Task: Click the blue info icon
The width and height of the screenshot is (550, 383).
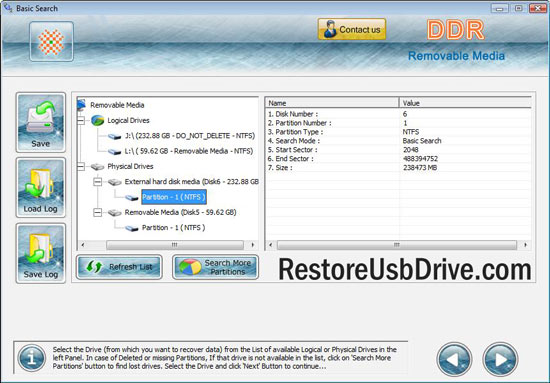Action: pyautogui.click(x=32, y=358)
